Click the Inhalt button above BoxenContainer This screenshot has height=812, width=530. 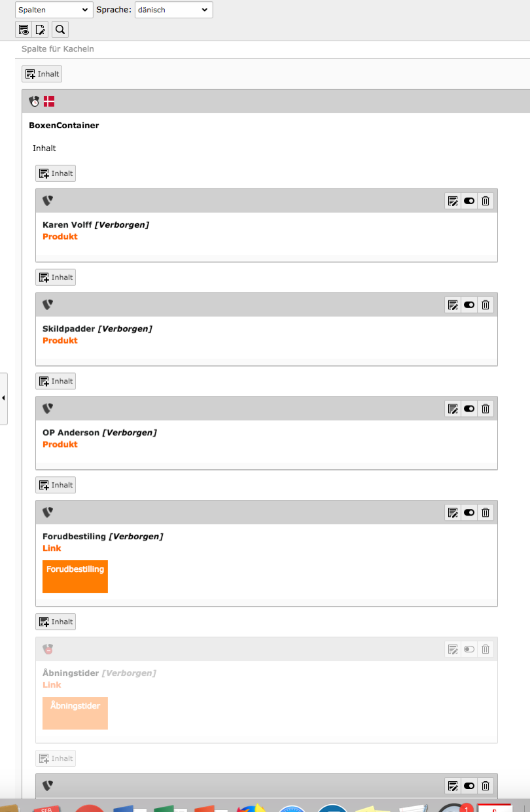click(x=42, y=74)
